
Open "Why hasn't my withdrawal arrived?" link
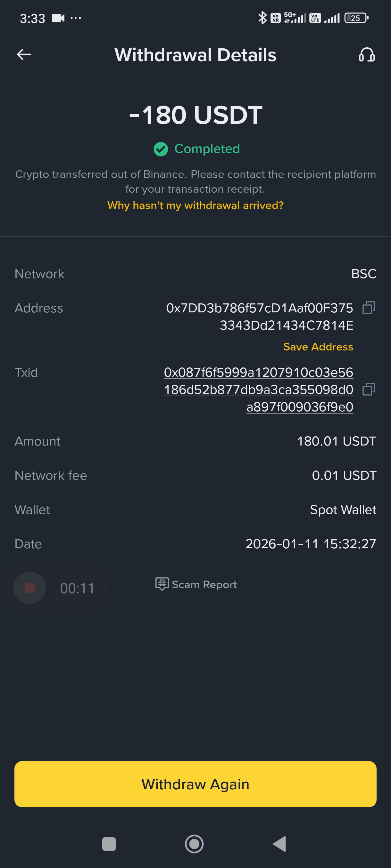[195, 205]
